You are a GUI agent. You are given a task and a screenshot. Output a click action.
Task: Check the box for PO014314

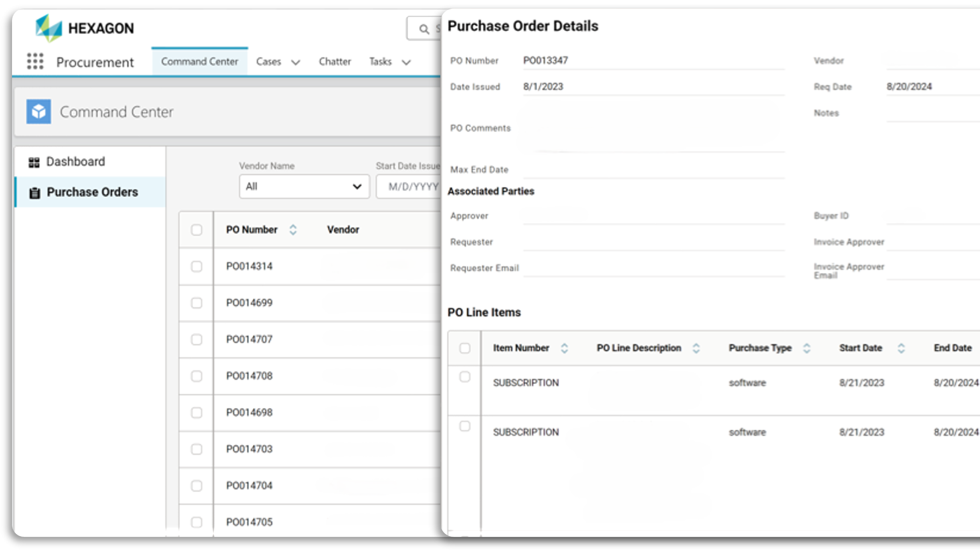click(196, 266)
